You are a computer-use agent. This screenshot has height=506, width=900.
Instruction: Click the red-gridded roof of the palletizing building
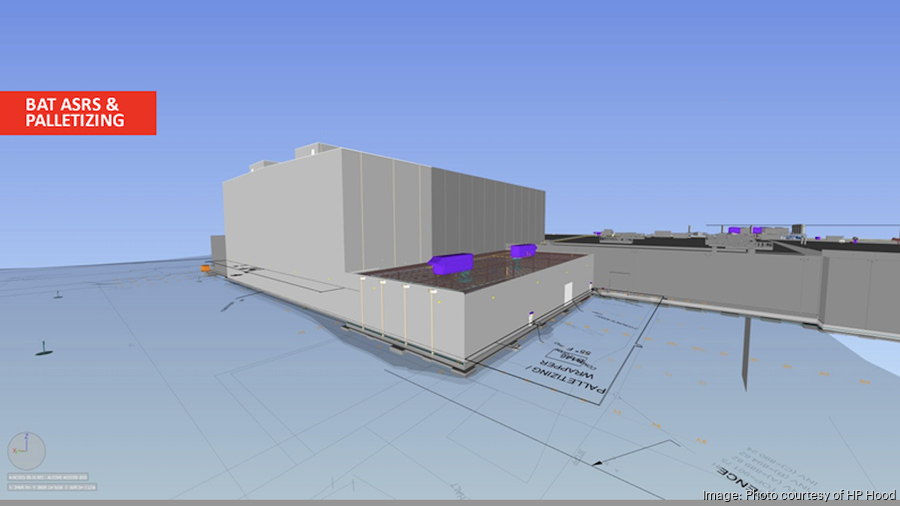pyautogui.click(x=480, y=272)
